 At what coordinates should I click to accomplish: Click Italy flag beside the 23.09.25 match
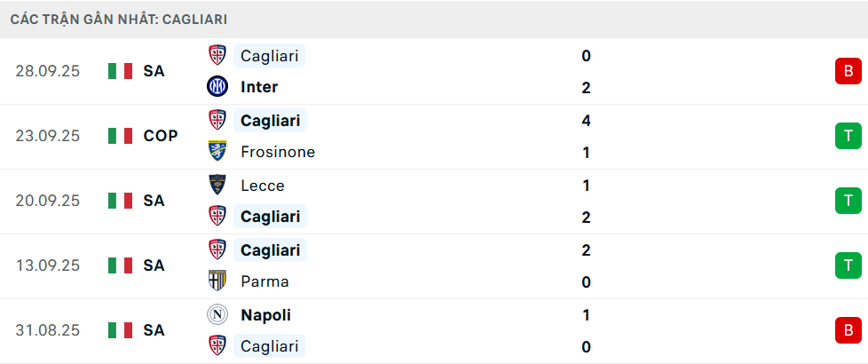pyautogui.click(x=120, y=136)
